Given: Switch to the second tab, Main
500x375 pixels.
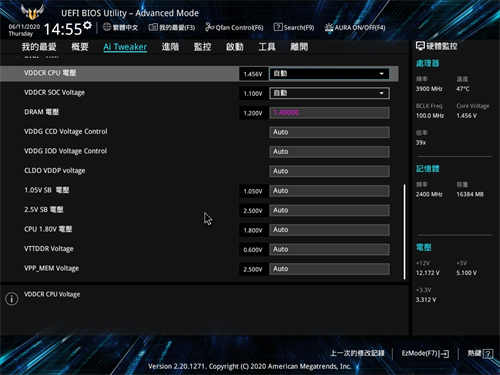Looking at the screenshot, I should tap(80, 47).
